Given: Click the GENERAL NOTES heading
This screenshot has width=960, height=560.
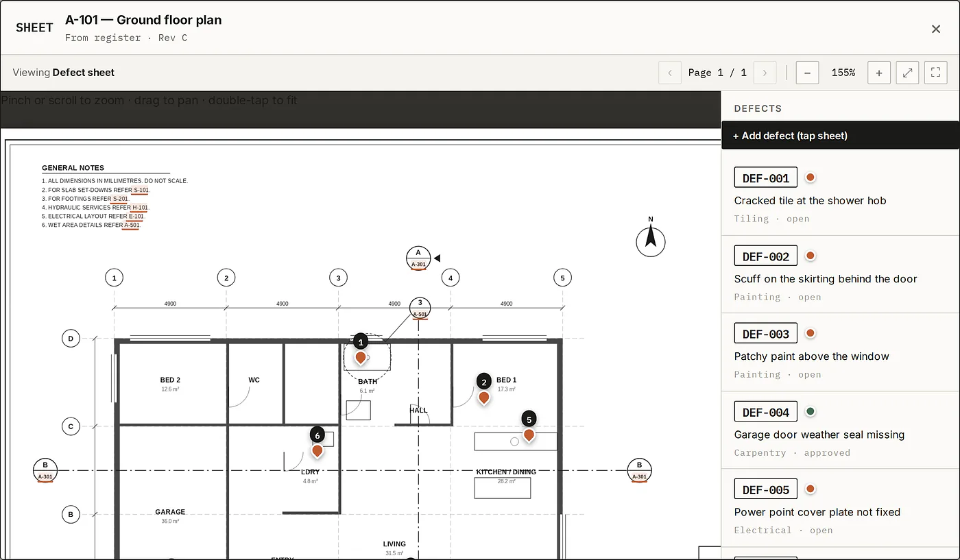Looking at the screenshot, I should pyautogui.click(x=73, y=168).
